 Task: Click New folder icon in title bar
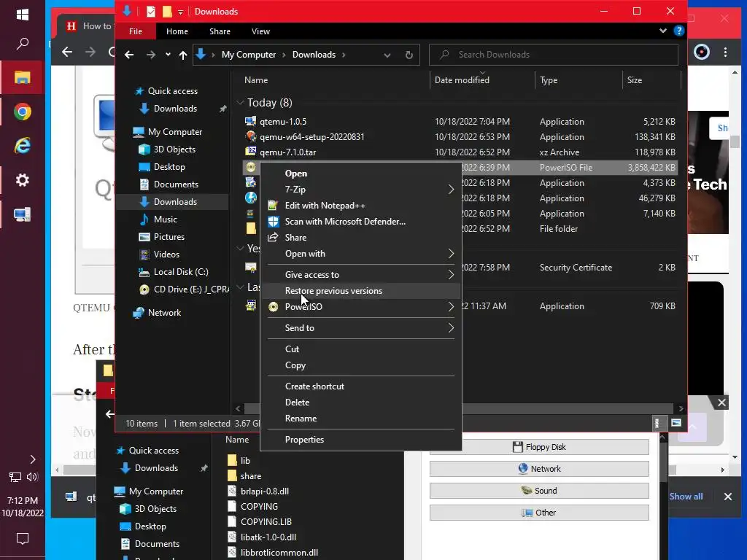(x=167, y=12)
